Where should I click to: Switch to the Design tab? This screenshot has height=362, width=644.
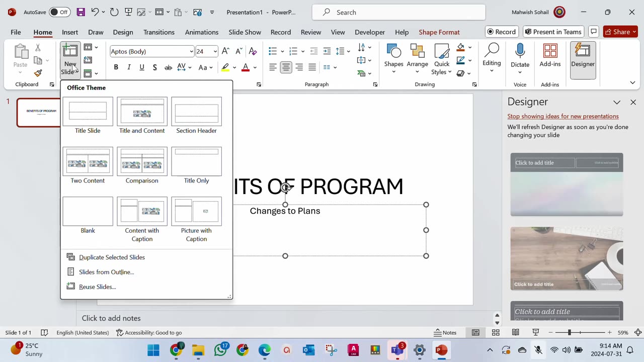(x=123, y=32)
